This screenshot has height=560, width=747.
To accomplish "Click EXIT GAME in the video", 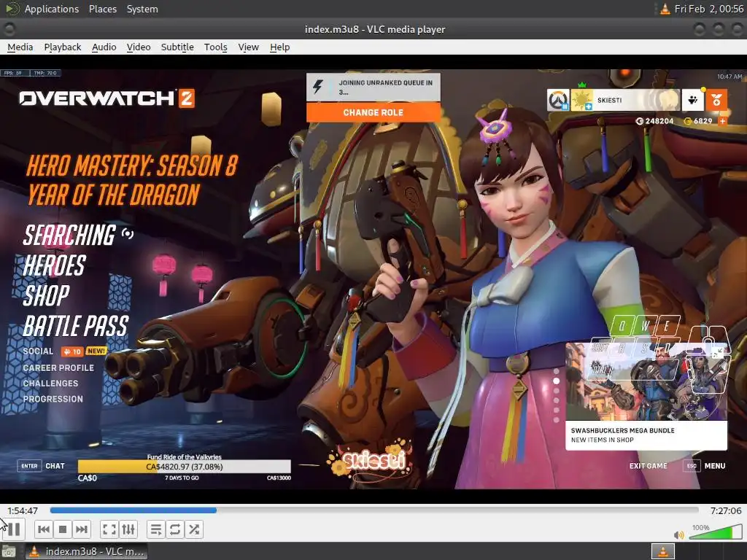I will [648, 466].
